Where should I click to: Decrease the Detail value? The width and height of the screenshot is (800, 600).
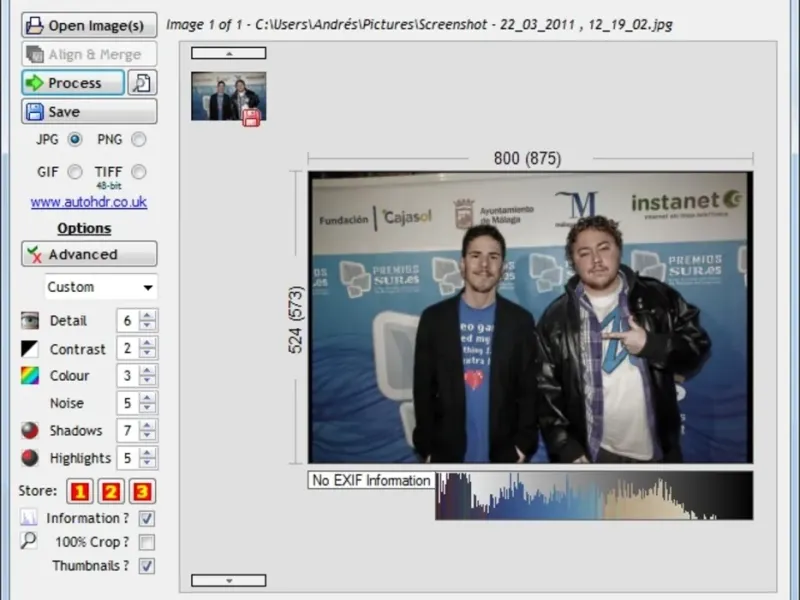coord(147,326)
